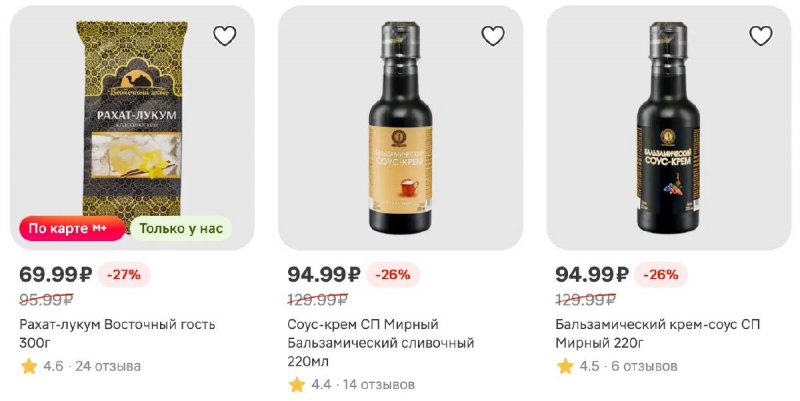Click the star rating icon for Рахат-лукум
The height and width of the screenshot is (401, 800).
coord(29,366)
